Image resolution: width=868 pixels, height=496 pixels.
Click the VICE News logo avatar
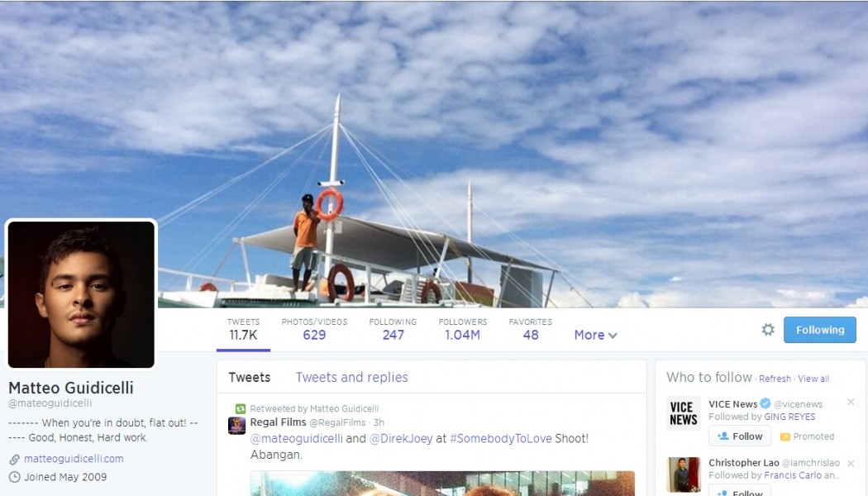pyautogui.click(x=684, y=413)
